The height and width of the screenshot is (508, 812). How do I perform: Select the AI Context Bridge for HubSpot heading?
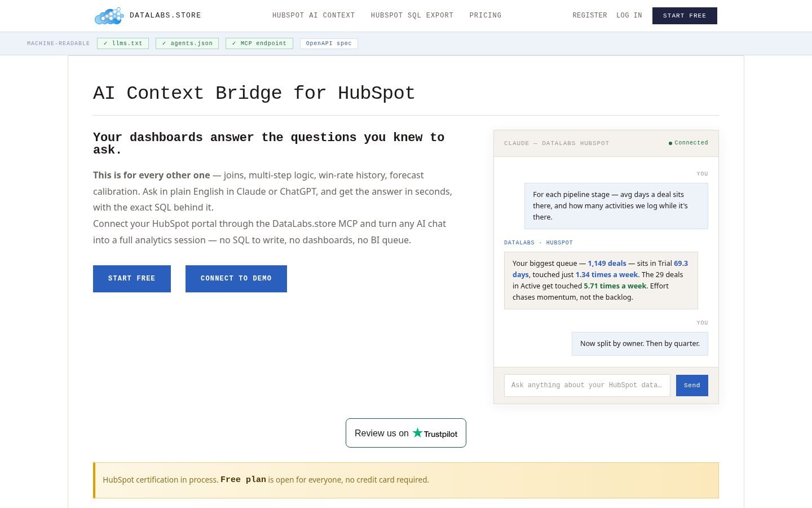[x=254, y=93]
